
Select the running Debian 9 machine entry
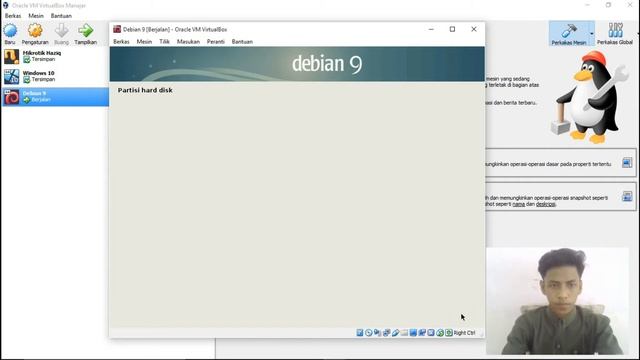(x=55, y=97)
